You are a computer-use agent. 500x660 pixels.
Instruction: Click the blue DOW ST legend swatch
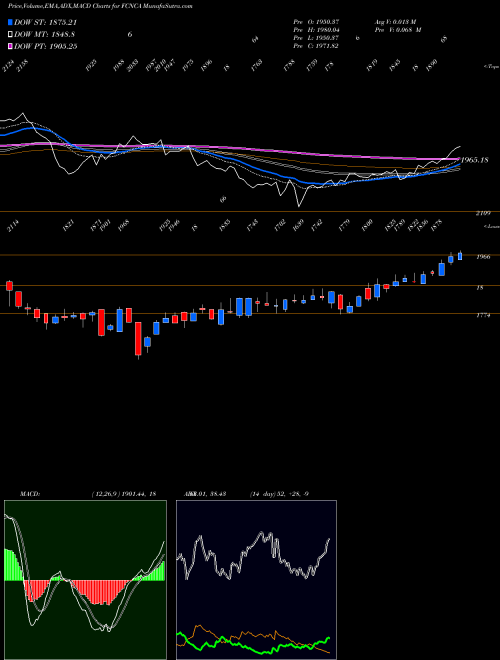[x=10, y=22]
